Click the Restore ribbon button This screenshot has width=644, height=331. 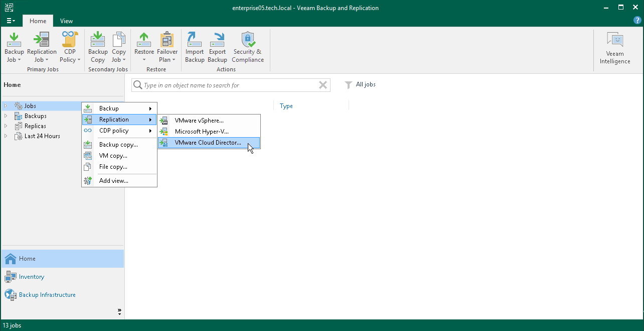click(144, 48)
